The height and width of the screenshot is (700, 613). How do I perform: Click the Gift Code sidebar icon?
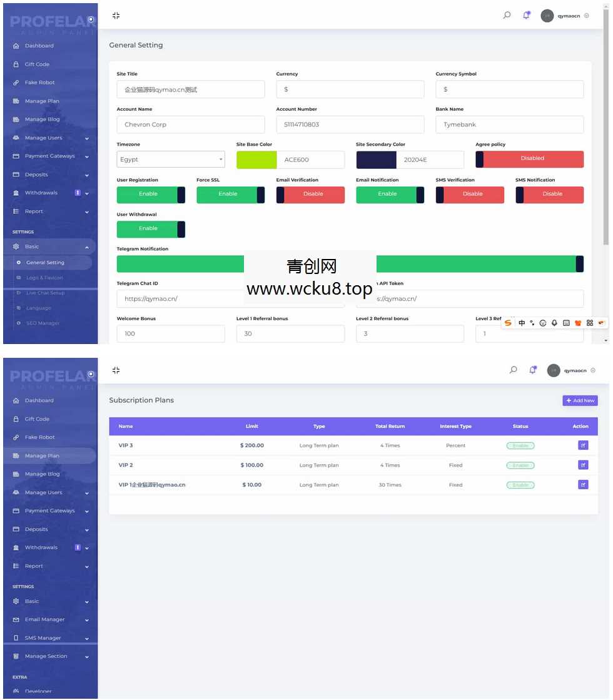tap(15, 64)
